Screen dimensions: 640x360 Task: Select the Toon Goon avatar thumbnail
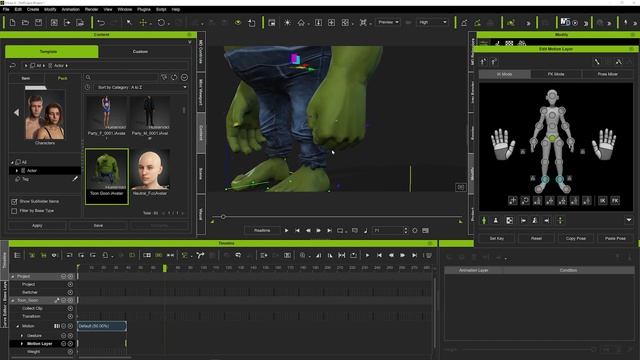click(x=107, y=176)
